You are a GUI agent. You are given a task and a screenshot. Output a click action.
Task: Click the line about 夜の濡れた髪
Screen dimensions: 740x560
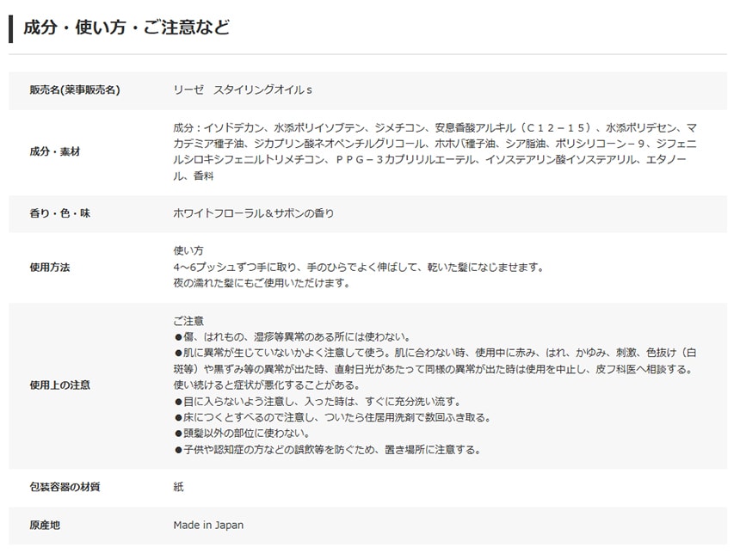click(x=262, y=283)
